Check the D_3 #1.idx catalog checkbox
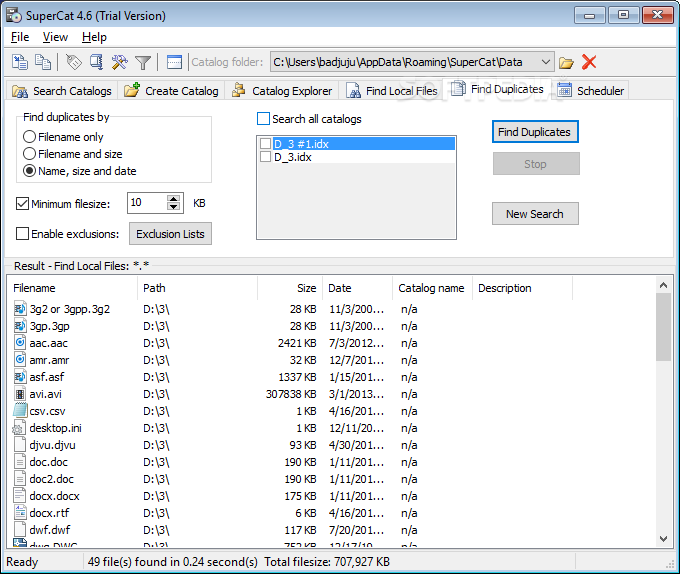Image resolution: width=680 pixels, height=574 pixels. (265, 144)
